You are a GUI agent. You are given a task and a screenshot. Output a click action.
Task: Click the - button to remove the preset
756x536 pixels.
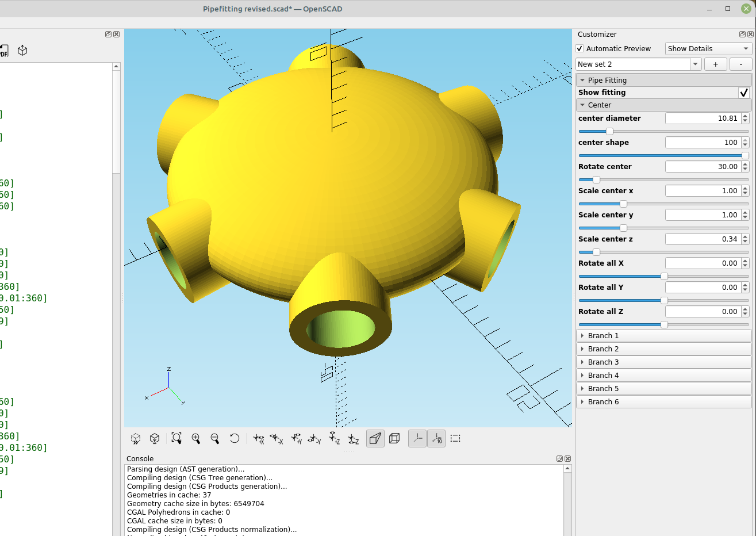click(x=742, y=64)
